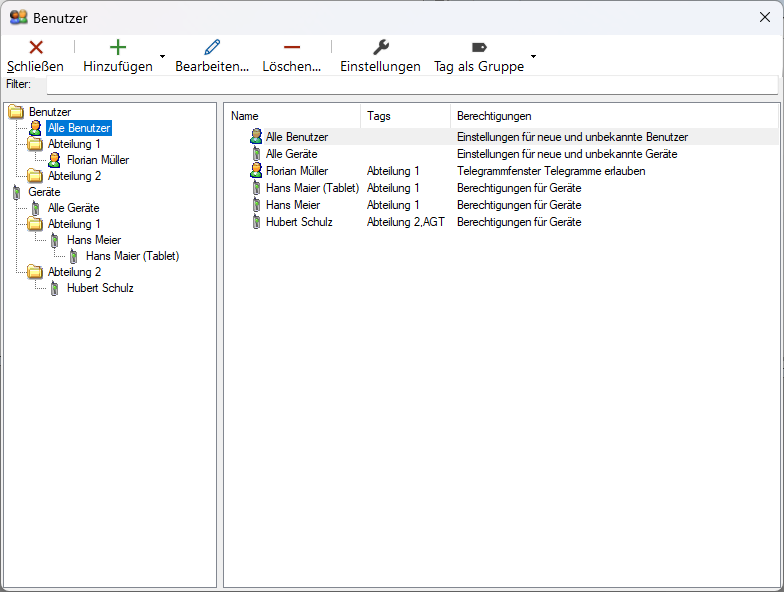
Task: Open Einstellungen via the wrench icon
Action: point(380,48)
